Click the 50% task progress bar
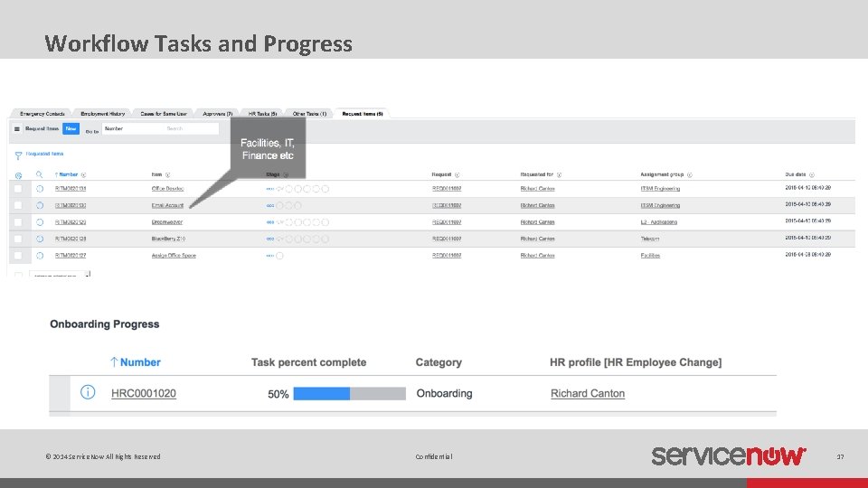The width and height of the screenshot is (868, 488). coord(349,394)
